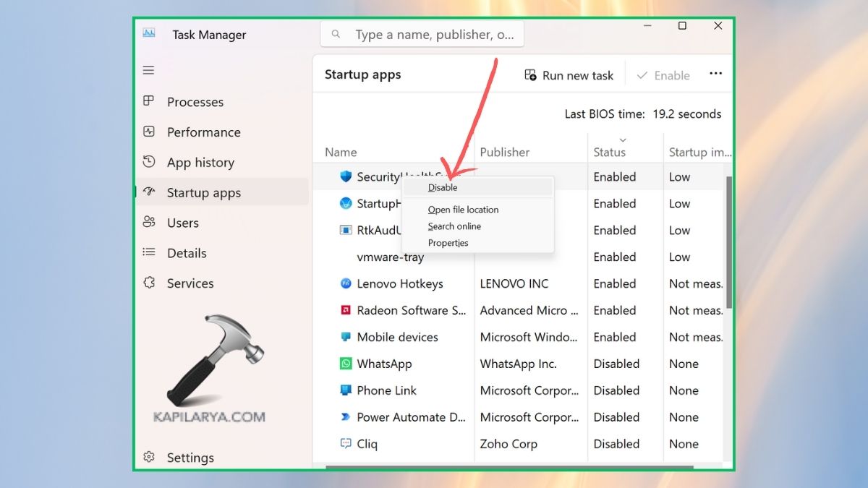Screen dimensions: 868x488
Task: Click the Details list icon
Action: [x=149, y=252]
